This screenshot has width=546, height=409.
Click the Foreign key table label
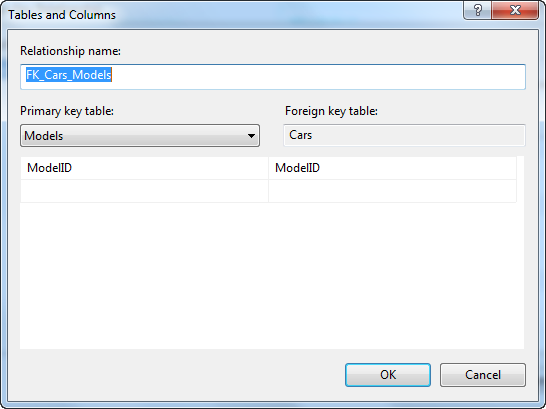click(331, 111)
